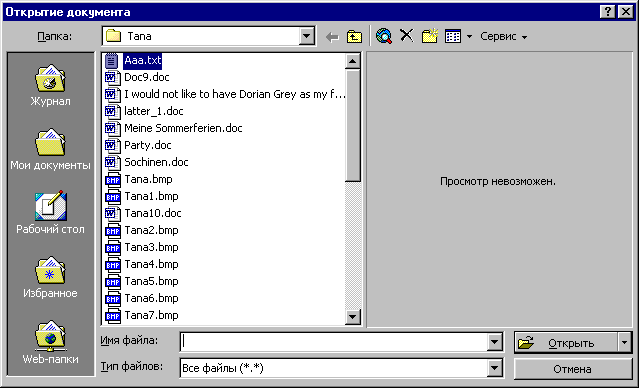This screenshot has height=388, width=639.
Task: Select Meine Sommerferien.doc
Action: click(183, 128)
